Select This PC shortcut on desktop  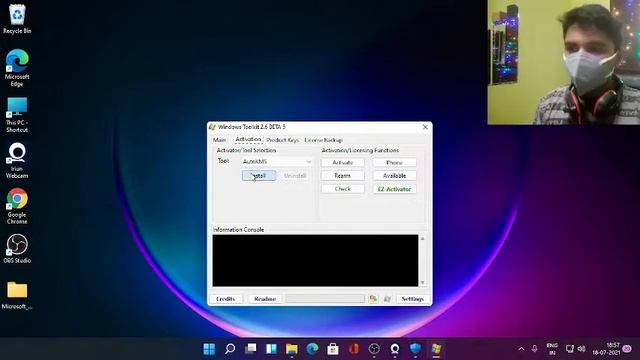point(17,115)
